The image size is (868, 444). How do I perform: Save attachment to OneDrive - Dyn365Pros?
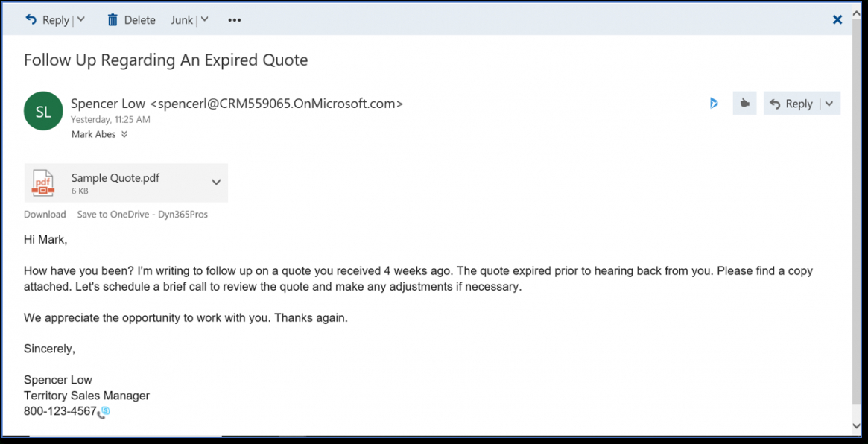point(142,215)
